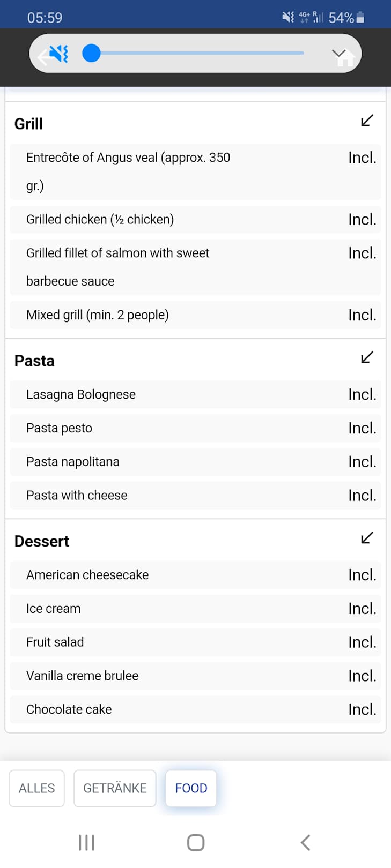Select the FOOD tab
This screenshot has height=868, width=391.
pos(191,788)
